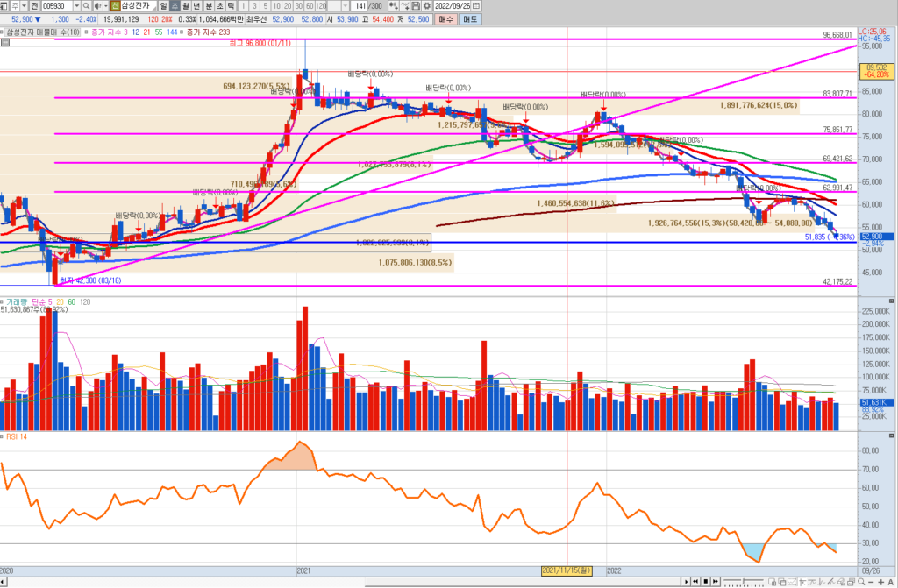
Task: Select the 거래량 volume indicator label
Action: pos(16,301)
